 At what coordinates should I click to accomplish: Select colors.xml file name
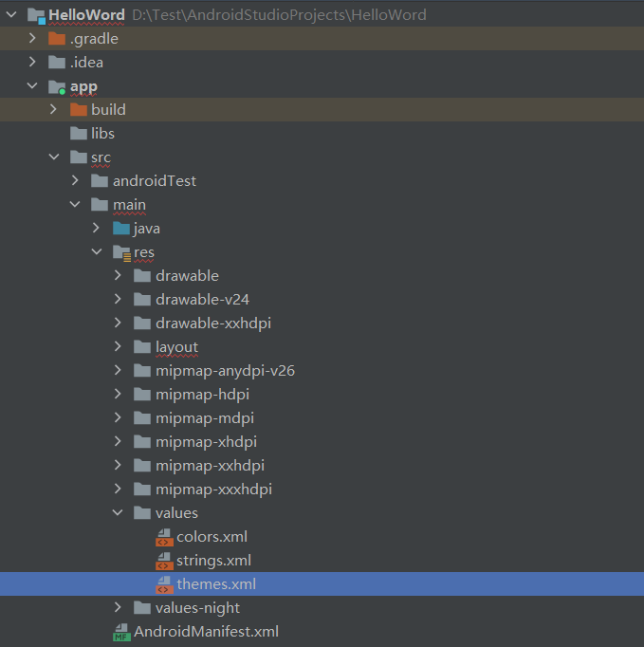(212, 537)
